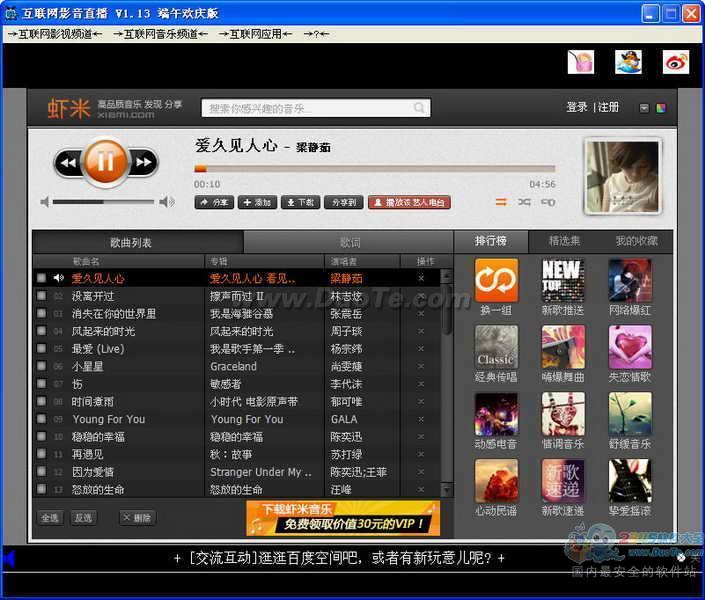Click the playlist scrollbar down arrow
705x600 pixels.
[x=446, y=489]
